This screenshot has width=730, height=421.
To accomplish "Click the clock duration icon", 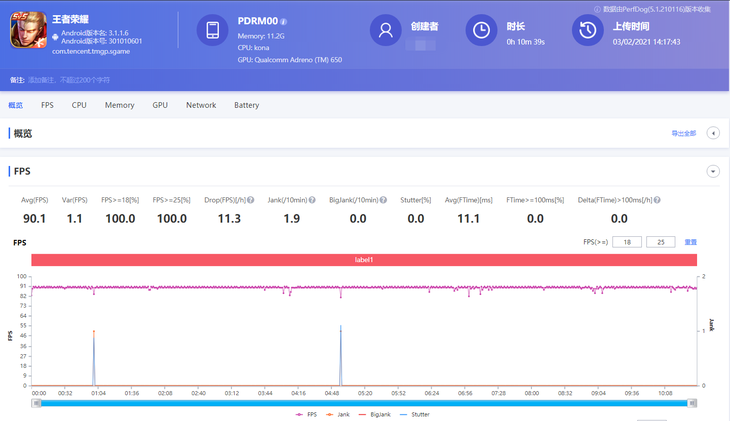I will (481, 30).
